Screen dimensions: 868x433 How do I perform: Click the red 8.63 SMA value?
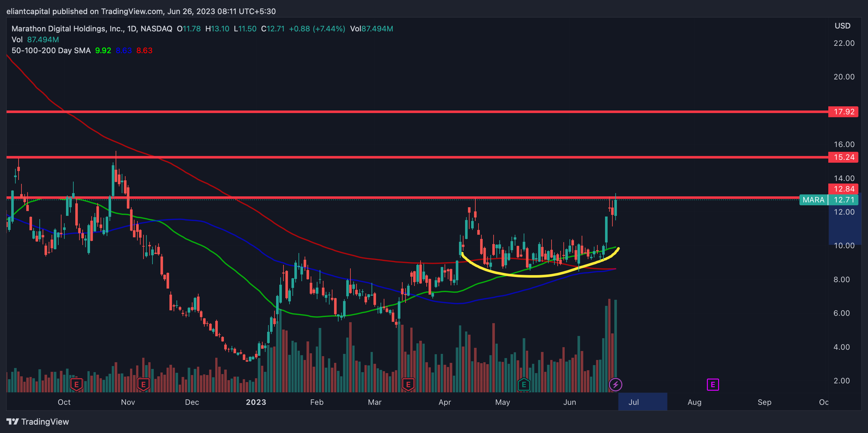[x=144, y=51]
